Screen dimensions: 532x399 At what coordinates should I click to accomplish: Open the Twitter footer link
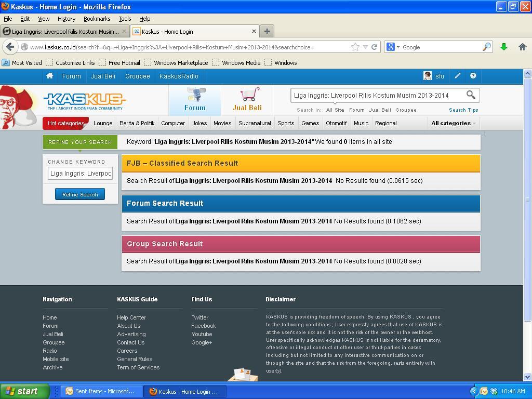tap(200, 317)
